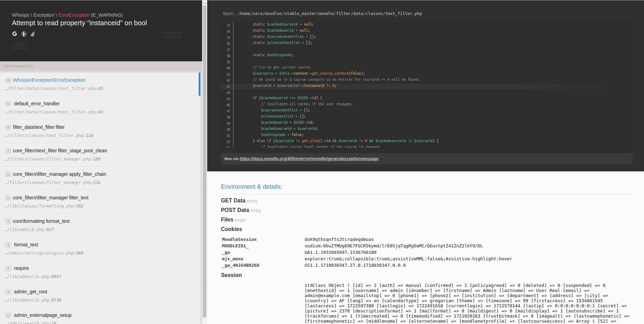Click the _ga cookie value GA1.1.1931665697
The width and height of the screenshot is (644, 324).
pos(340,252)
